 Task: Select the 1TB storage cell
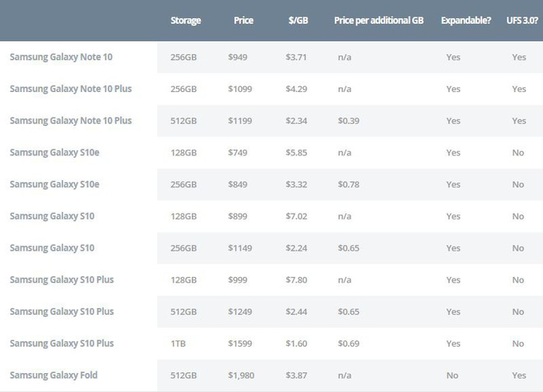pos(179,344)
